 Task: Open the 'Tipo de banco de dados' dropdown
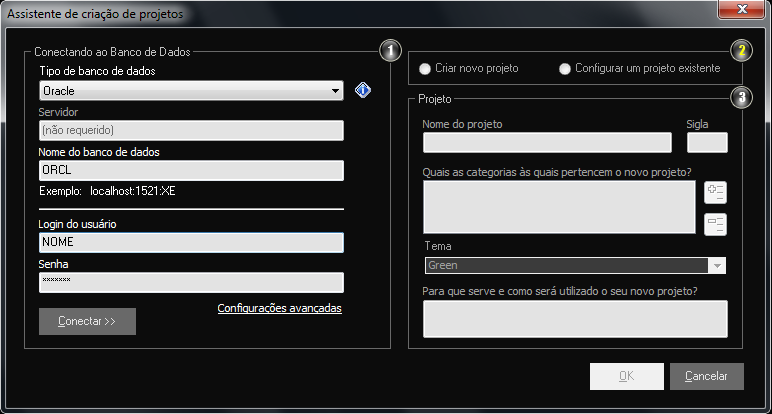click(191, 91)
